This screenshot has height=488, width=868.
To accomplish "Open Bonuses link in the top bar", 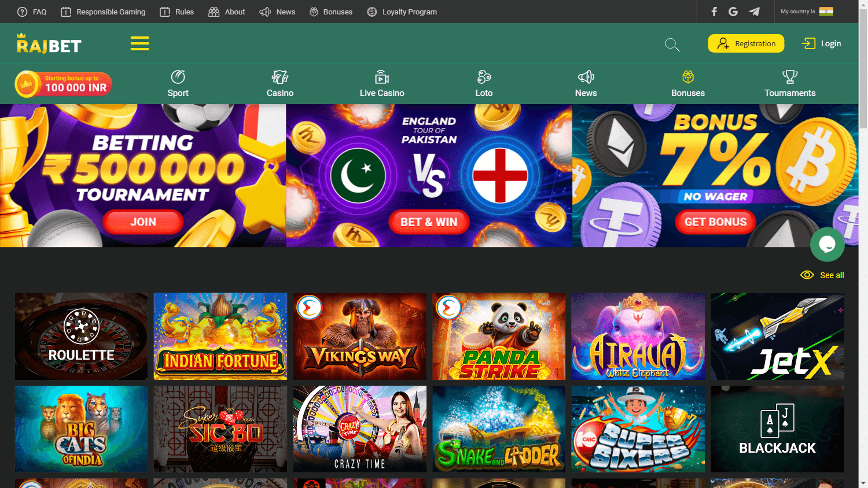I will [x=331, y=12].
